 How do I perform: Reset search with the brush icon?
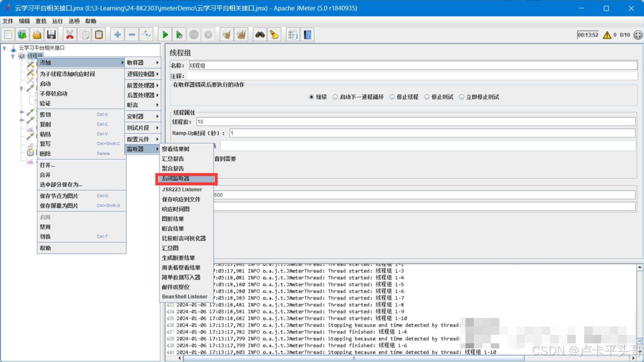click(x=274, y=35)
